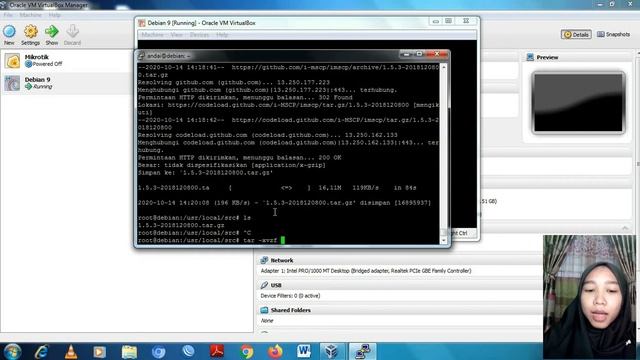Click the Preview thumbnail of the VM
The image size is (640, 360).
[x=578, y=102]
